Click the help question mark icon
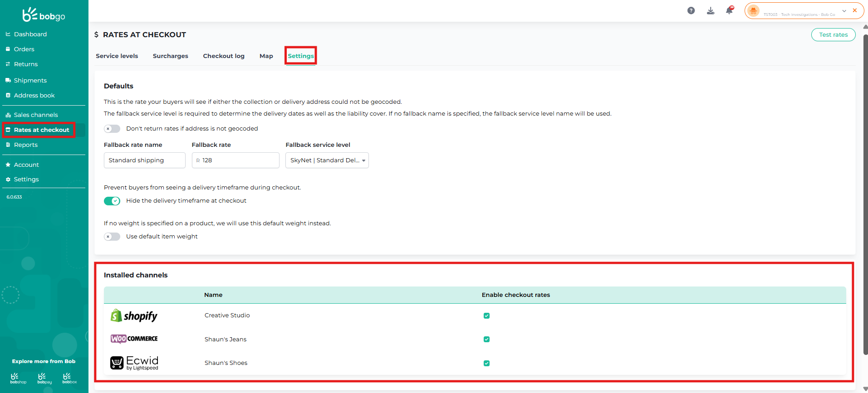The height and width of the screenshot is (393, 868). 691,10
